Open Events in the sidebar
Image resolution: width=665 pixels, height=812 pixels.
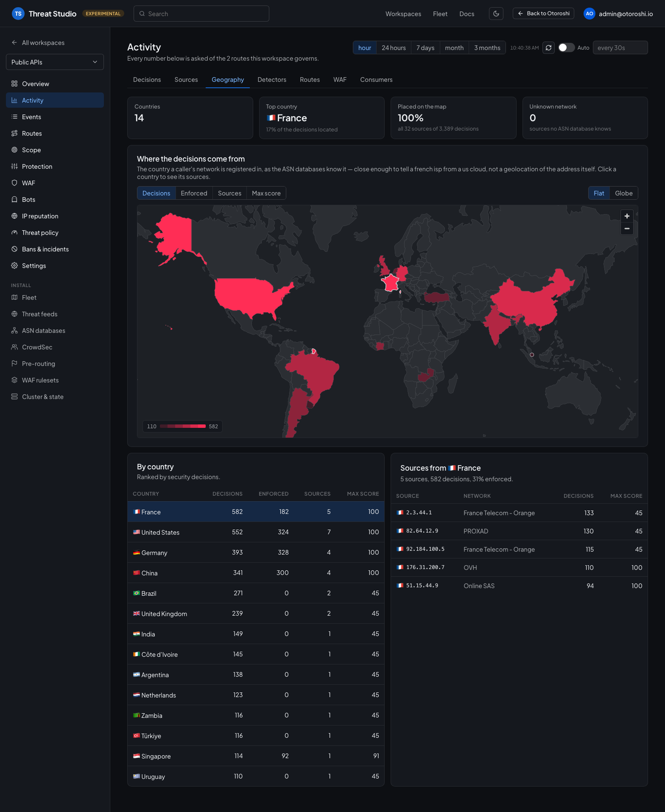pyautogui.click(x=55, y=117)
